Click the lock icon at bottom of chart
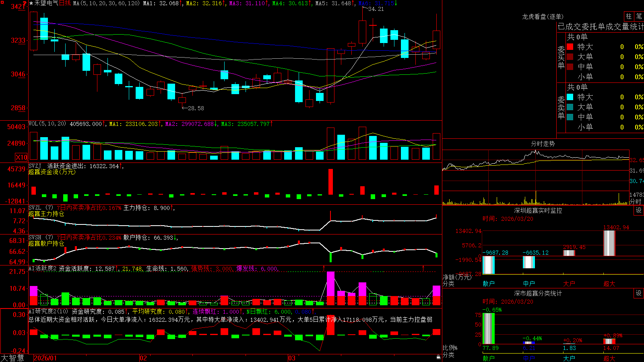The image size is (644, 362). click(x=439, y=357)
